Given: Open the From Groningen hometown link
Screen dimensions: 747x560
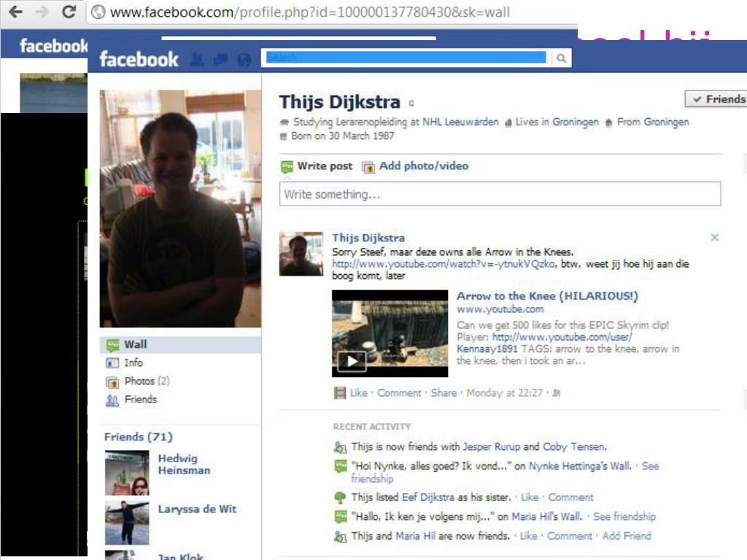Looking at the screenshot, I should tap(666, 122).
